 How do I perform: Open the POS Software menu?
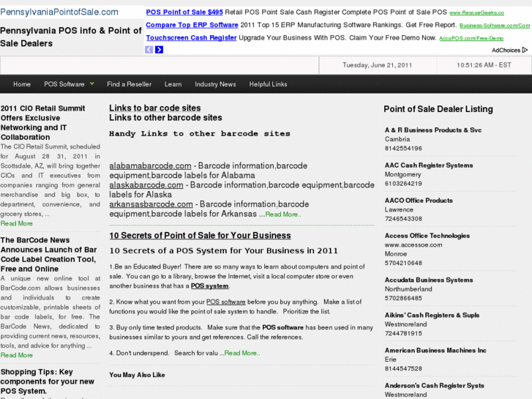[64, 84]
